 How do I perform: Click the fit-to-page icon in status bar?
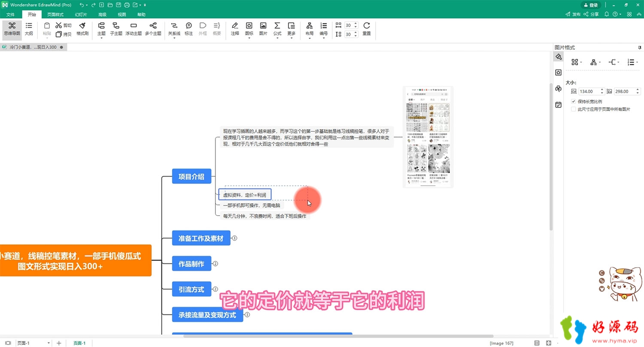click(537, 343)
